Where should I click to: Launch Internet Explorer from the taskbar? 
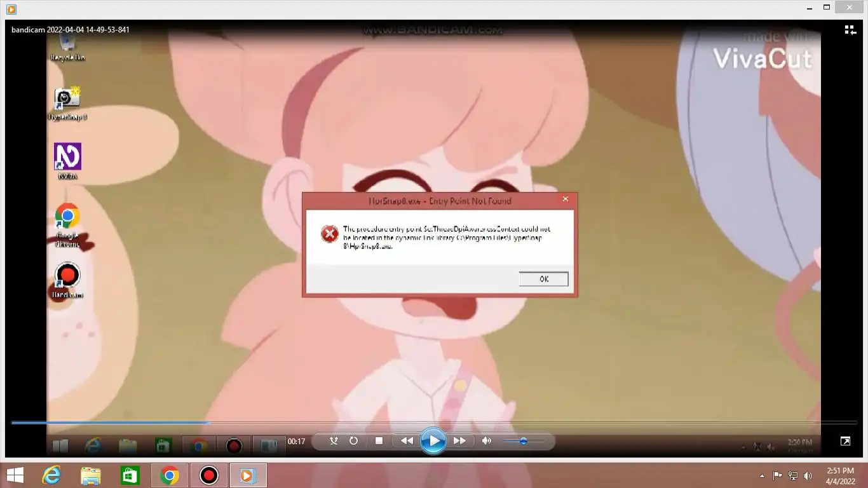[x=51, y=475]
